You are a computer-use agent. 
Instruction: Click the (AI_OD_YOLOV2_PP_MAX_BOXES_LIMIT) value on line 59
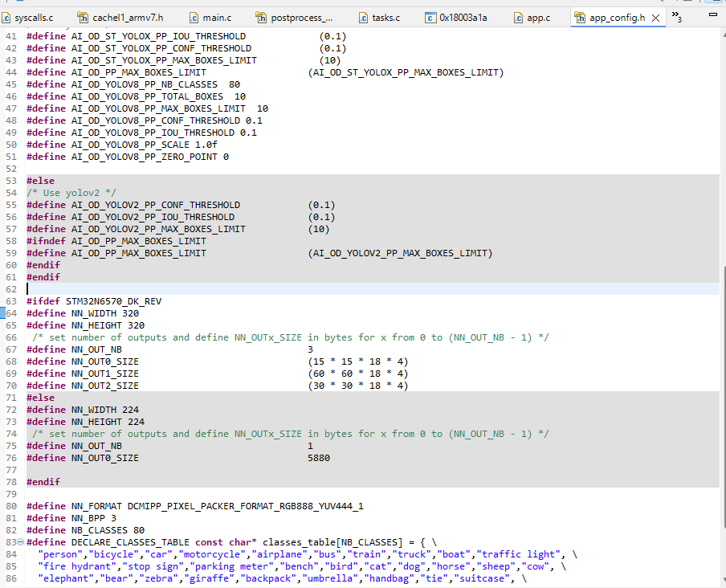click(400, 253)
